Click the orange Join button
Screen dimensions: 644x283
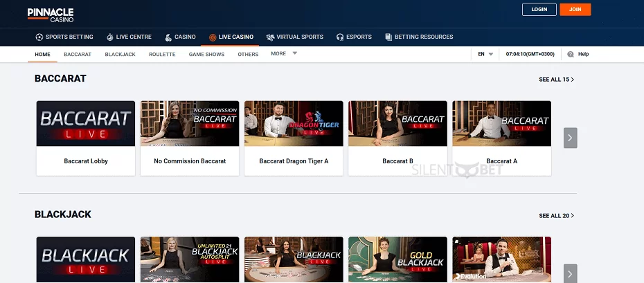coord(575,10)
